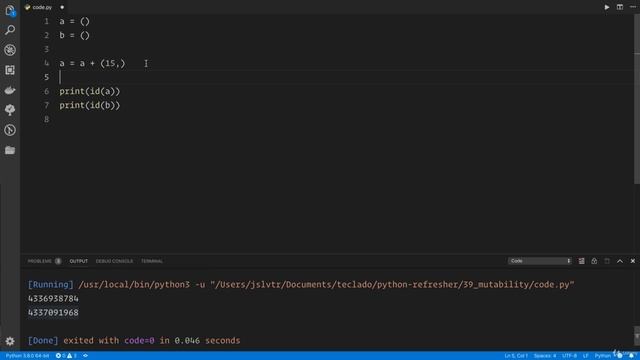Toggle output scroll lock icon

[594, 261]
